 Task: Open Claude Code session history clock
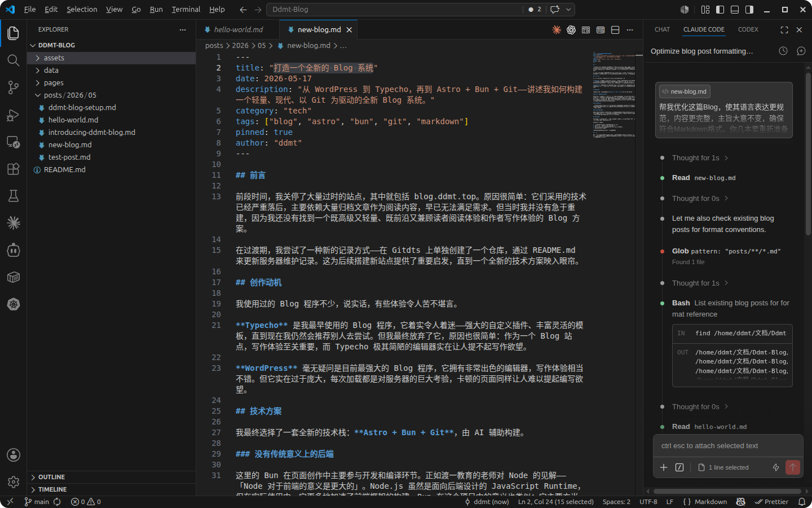coord(783,51)
